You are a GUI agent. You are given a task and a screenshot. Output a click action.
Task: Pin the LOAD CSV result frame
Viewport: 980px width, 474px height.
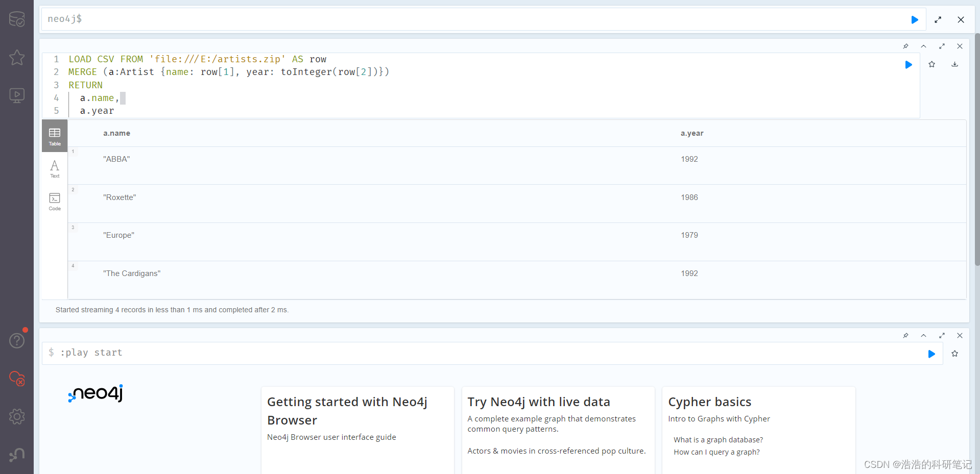pos(905,46)
